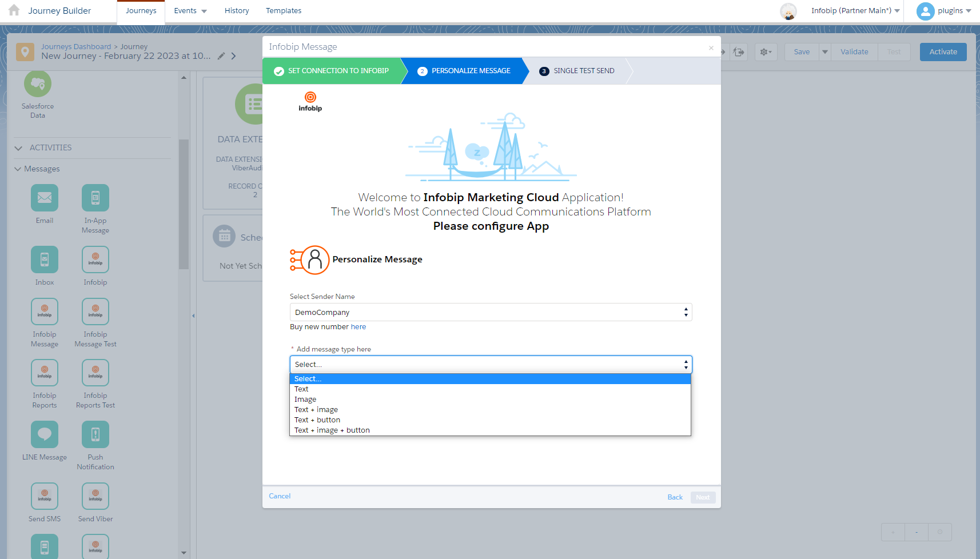The width and height of the screenshot is (980, 559).
Task: Click the Email activity icon
Action: click(x=45, y=198)
